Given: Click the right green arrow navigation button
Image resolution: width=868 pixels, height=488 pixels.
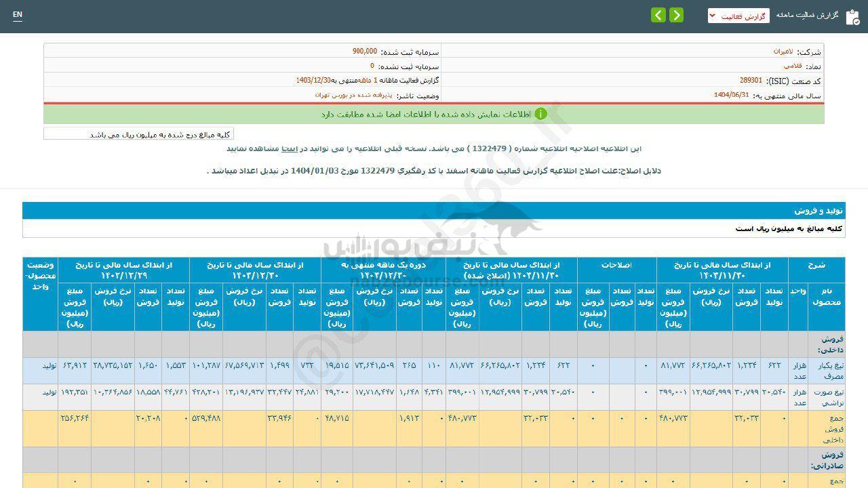Looking at the screenshot, I should (676, 16).
